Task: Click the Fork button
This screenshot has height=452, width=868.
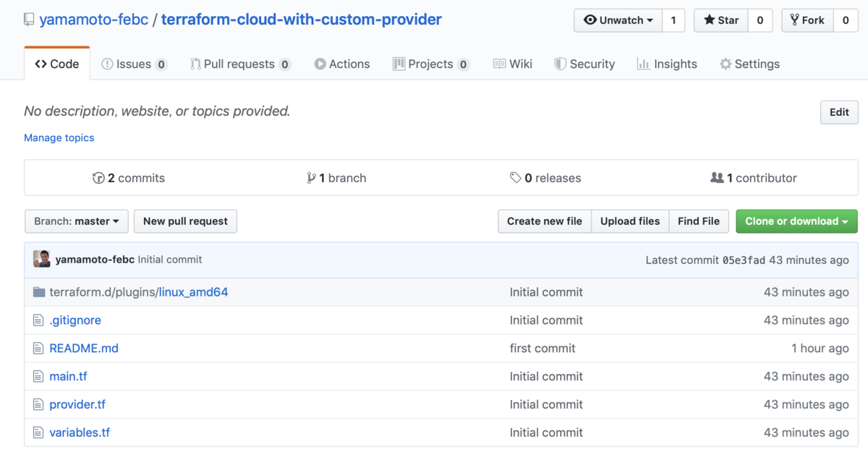Action: pos(807,20)
